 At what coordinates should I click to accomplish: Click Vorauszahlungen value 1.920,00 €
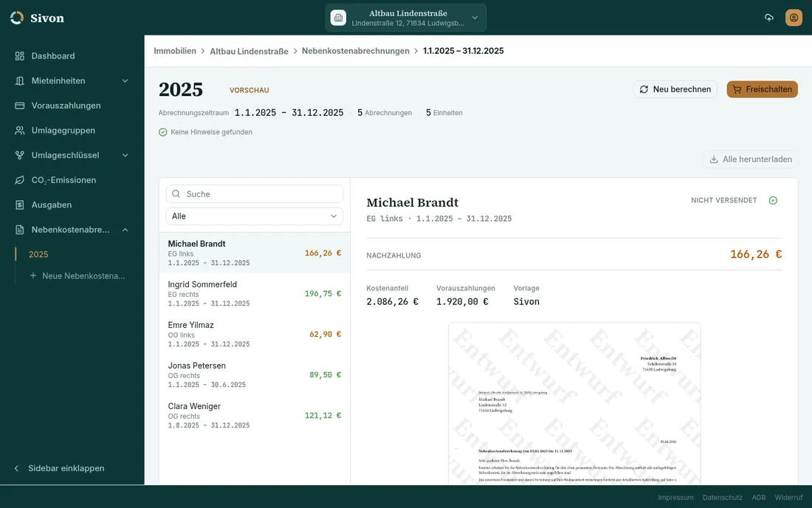(x=462, y=301)
